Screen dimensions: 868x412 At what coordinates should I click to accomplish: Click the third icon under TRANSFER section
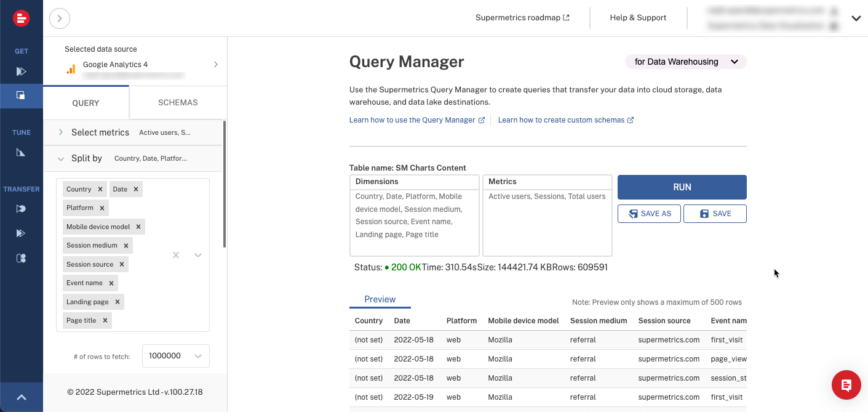coord(21,259)
